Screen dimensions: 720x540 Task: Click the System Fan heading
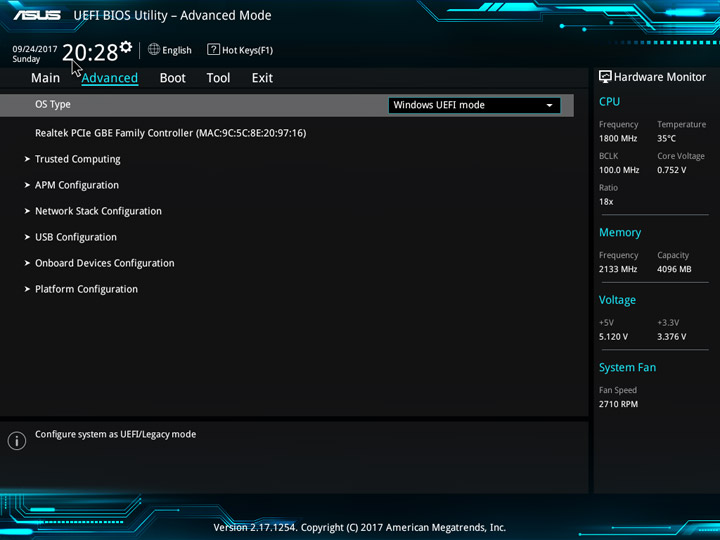tap(627, 367)
